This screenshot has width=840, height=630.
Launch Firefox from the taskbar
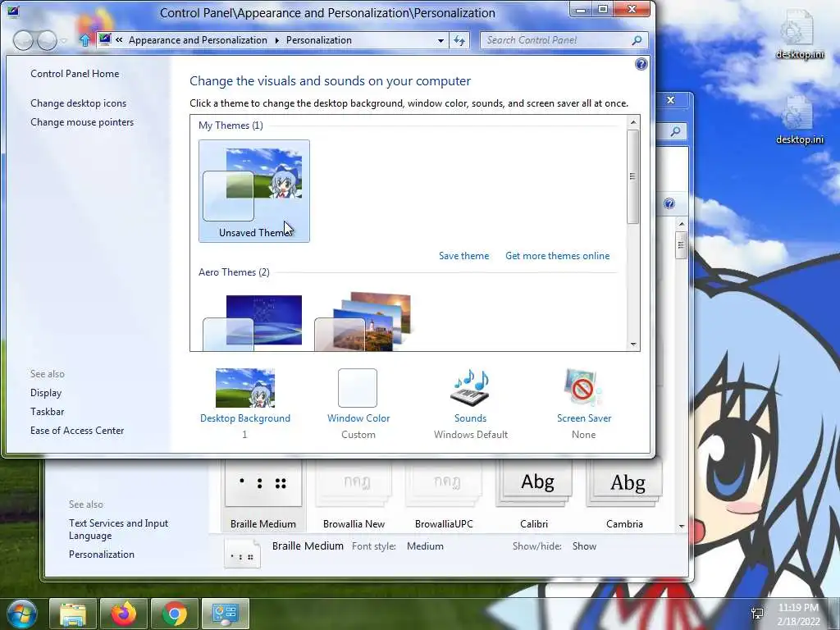124,614
